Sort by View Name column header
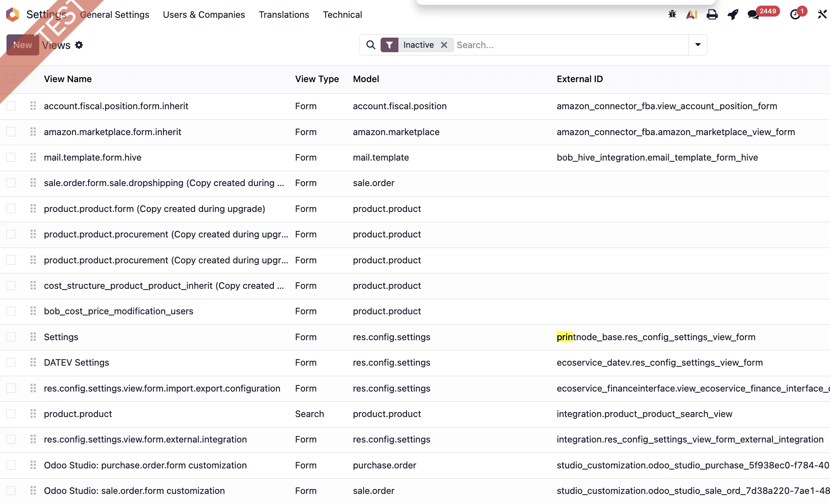 pyautogui.click(x=68, y=79)
